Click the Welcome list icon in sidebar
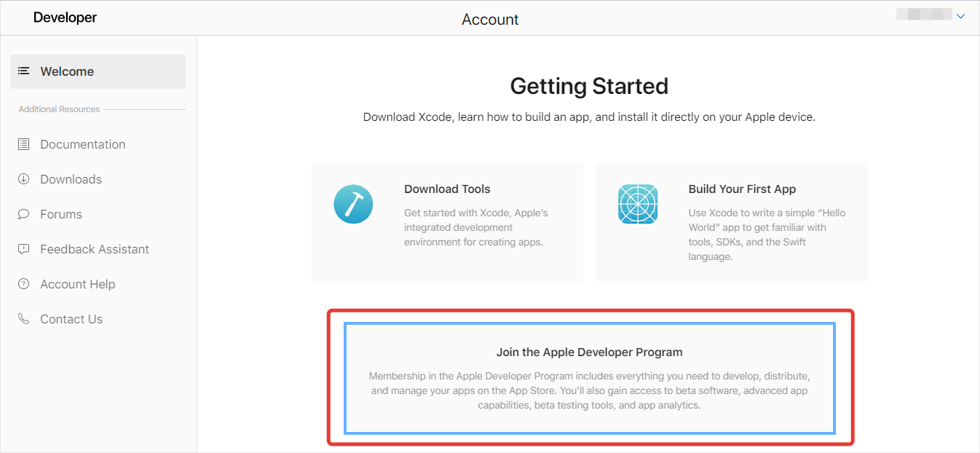This screenshot has width=980, height=453. [x=24, y=71]
